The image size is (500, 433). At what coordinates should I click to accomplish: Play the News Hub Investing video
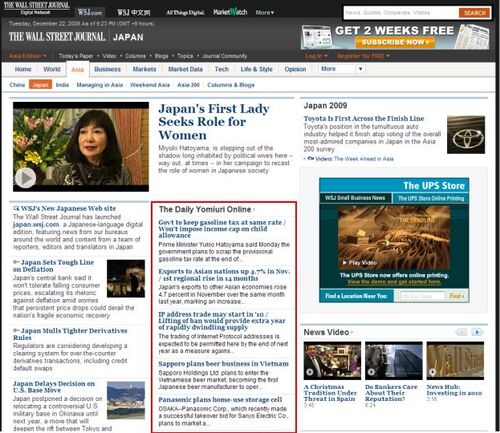click(455, 360)
